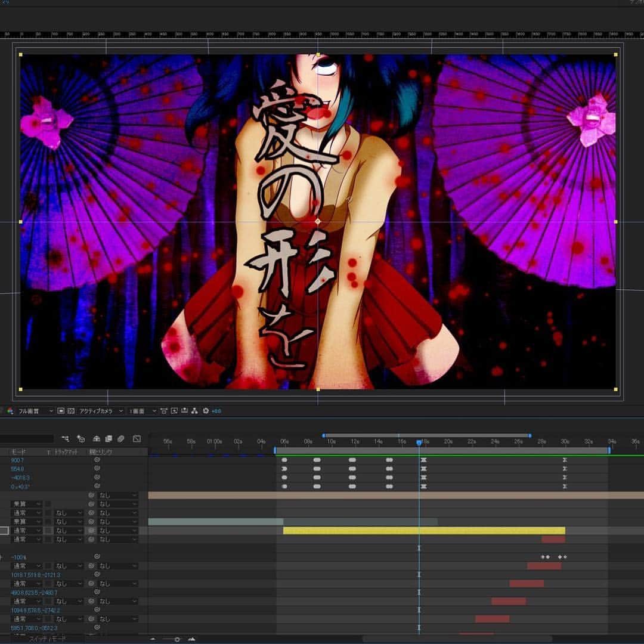Open the Fast Previews icon

174,411
